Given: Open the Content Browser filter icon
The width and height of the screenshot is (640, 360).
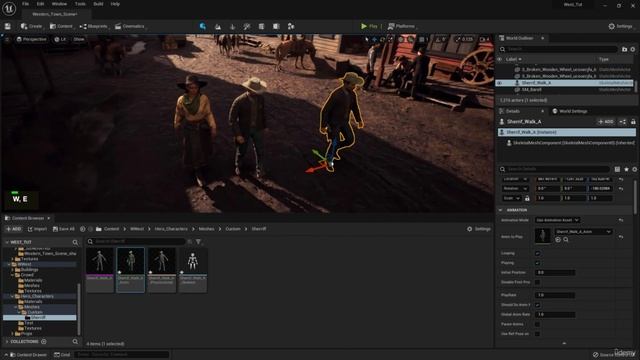Looking at the screenshot, I should click(x=198, y=242).
